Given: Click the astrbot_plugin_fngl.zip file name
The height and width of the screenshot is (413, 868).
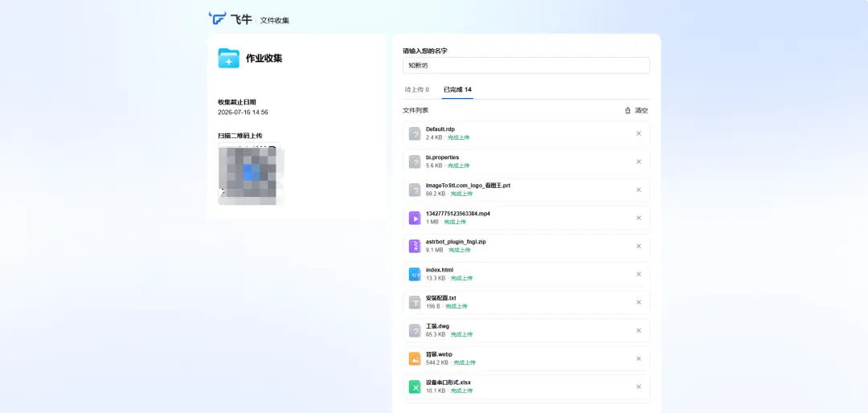Looking at the screenshot, I should click(456, 242).
